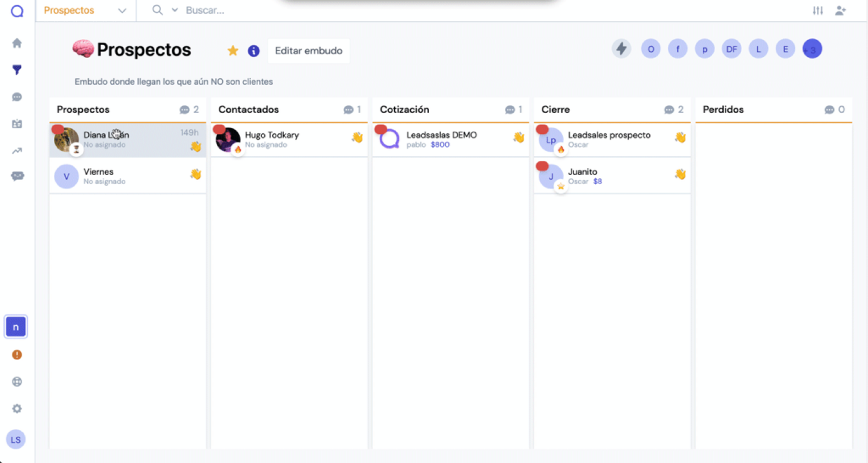Click the Editar embudo button
Screen dimensions: 868x463
coord(309,51)
